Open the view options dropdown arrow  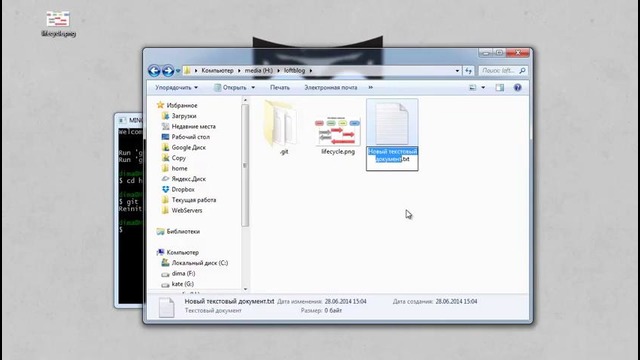(x=483, y=87)
